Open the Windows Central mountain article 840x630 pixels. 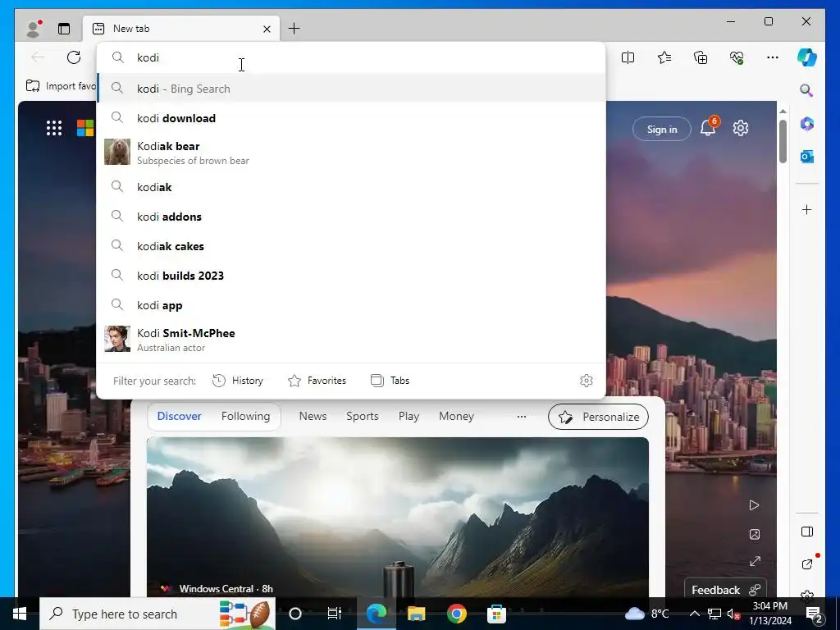(398, 517)
